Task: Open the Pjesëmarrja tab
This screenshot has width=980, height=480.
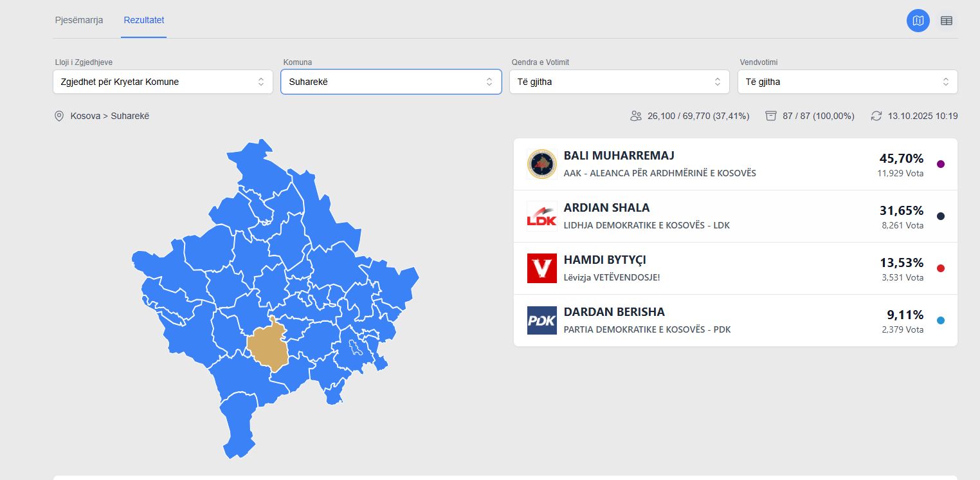Action: click(78, 20)
